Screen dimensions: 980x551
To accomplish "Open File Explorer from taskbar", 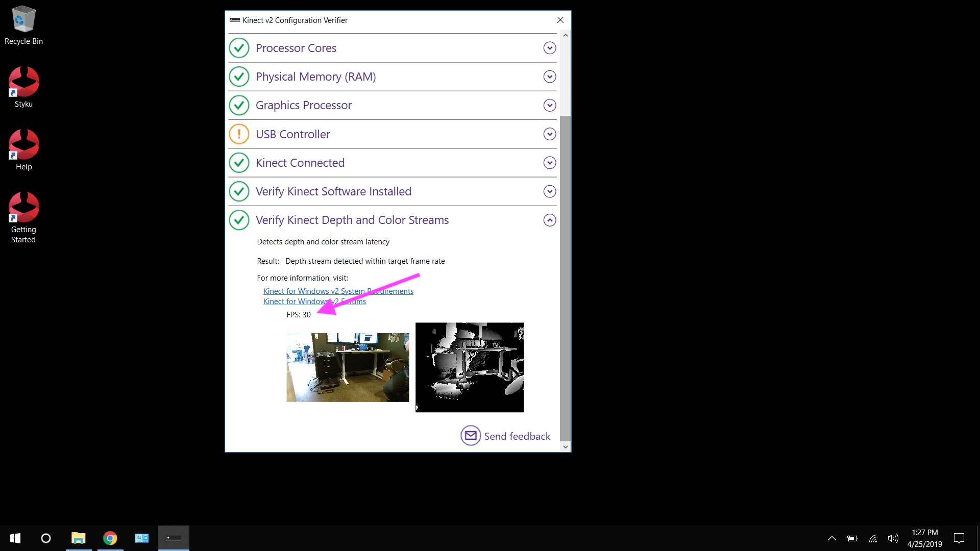I will [78, 538].
